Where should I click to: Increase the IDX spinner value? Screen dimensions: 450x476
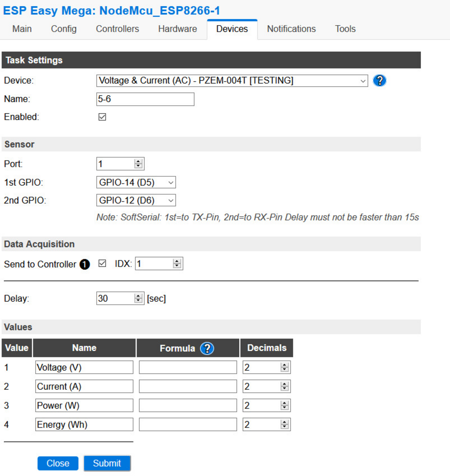[x=177, y=261]
